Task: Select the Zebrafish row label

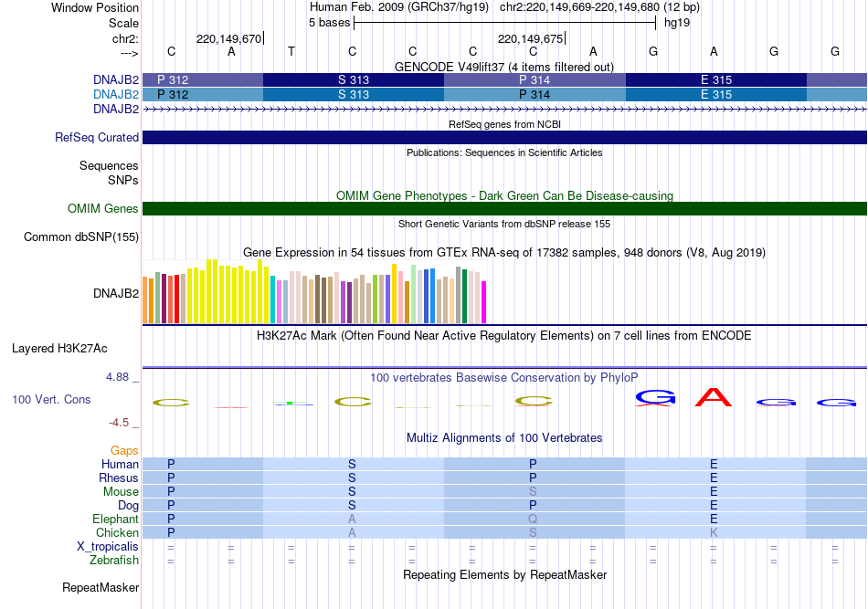Action: click(x=113, y=561)
